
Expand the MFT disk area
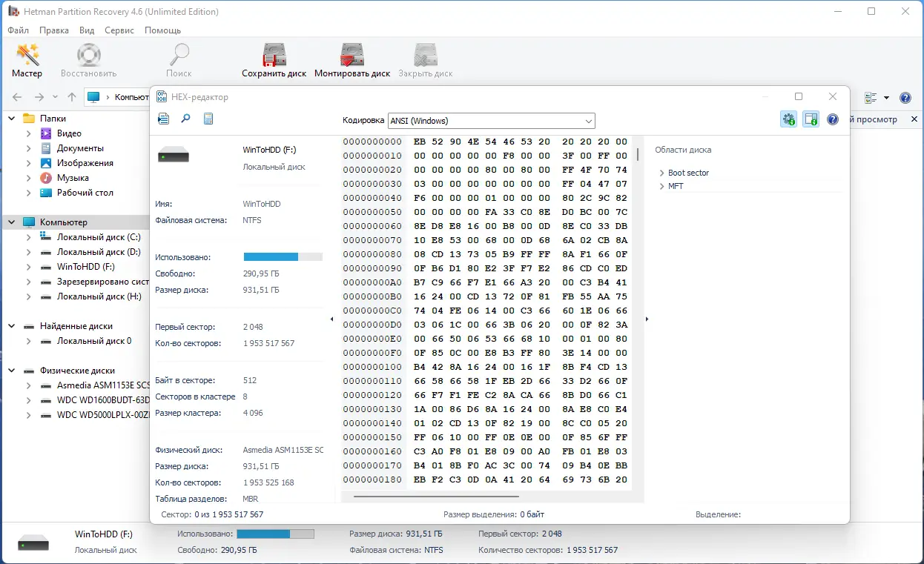(661, 186)
